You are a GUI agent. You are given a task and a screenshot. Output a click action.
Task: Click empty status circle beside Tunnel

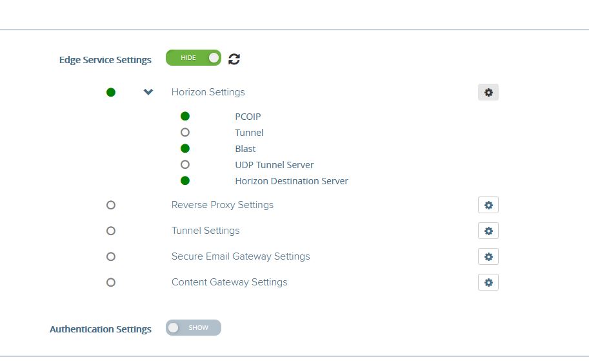(185, 133)
